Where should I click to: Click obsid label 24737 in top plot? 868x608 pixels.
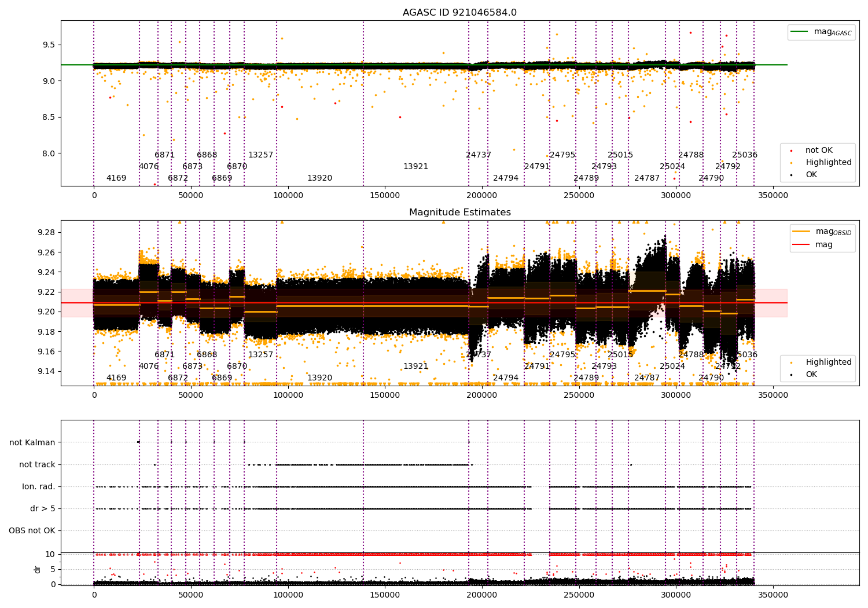(479, 155)
